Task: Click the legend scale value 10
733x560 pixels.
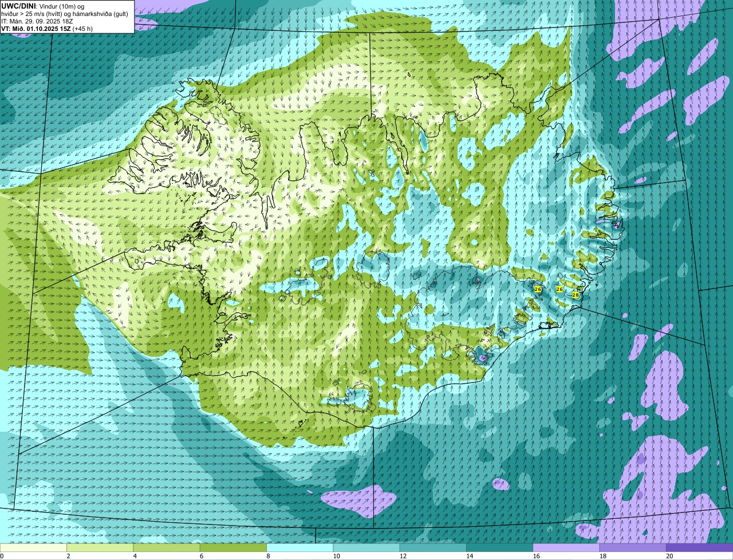Action: [x=336, y=556]
